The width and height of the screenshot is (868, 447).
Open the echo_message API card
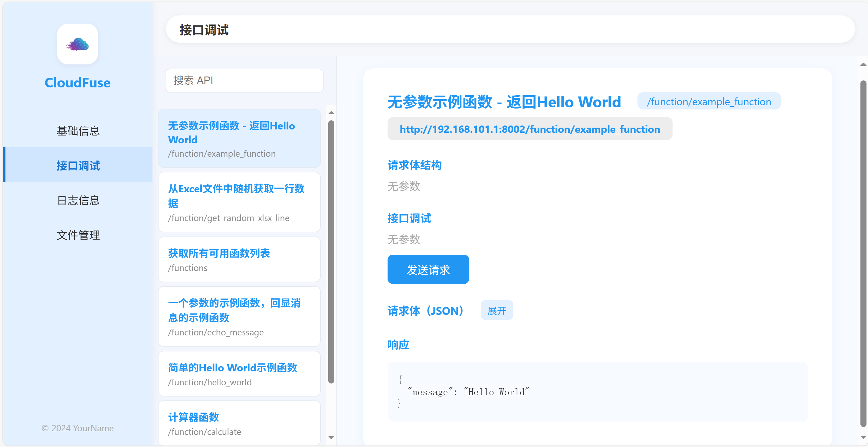coord(239,316)
